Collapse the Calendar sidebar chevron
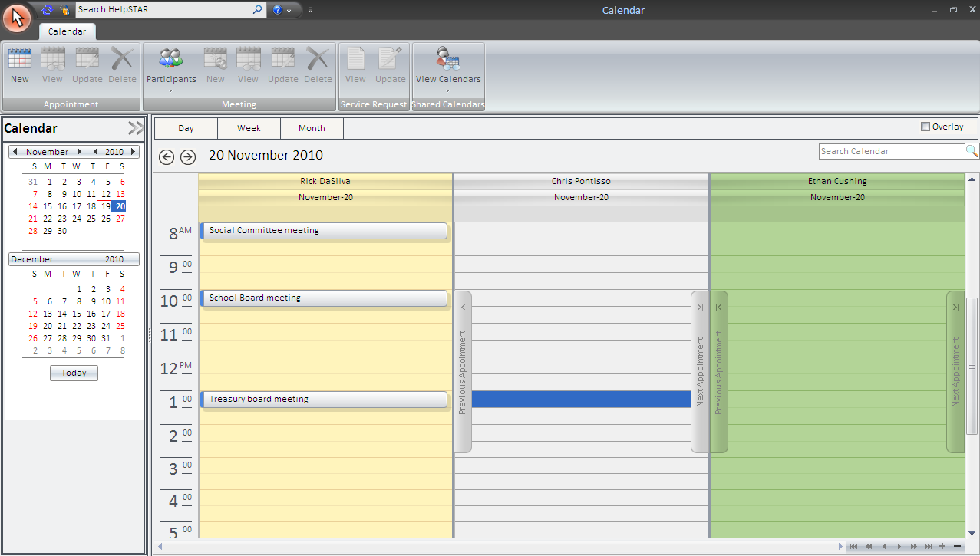The image size is (980, 556). point(135,127)
